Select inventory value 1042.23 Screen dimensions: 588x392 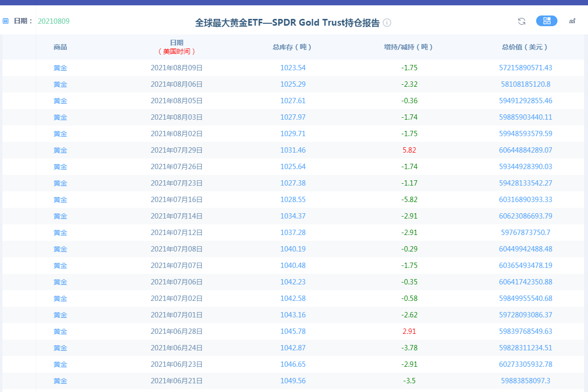tap(293, 282)
